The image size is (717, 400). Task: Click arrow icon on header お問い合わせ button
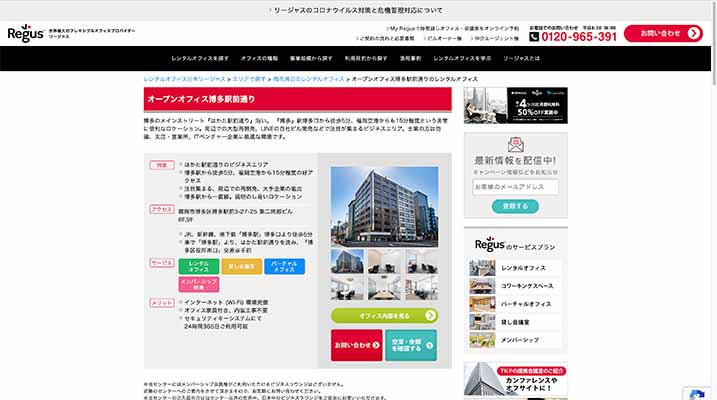(x=694, y=33)
